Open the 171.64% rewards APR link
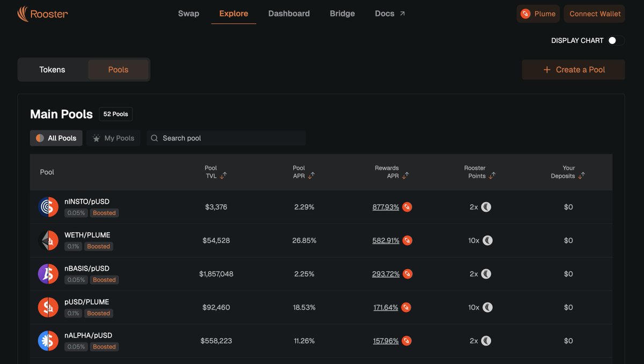This screenshot has height=364, width=644. point(386,308)
